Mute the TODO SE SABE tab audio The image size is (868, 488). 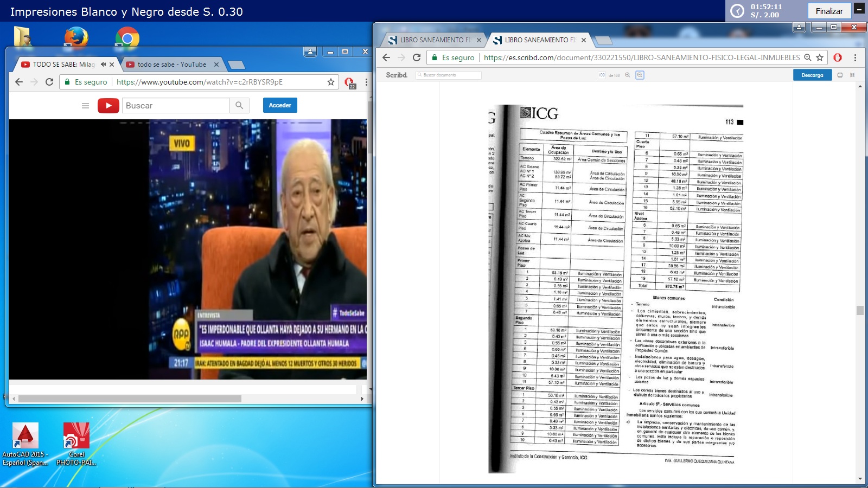coord(103,65)
